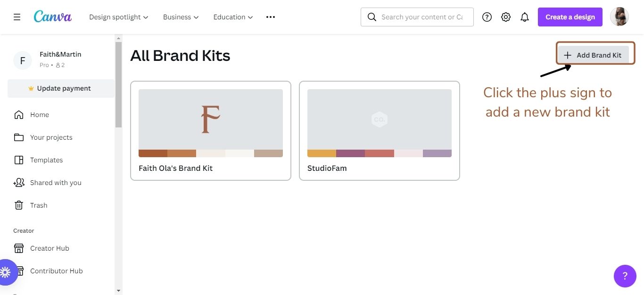Open the purple floating help bubble

tap(625, 276)
